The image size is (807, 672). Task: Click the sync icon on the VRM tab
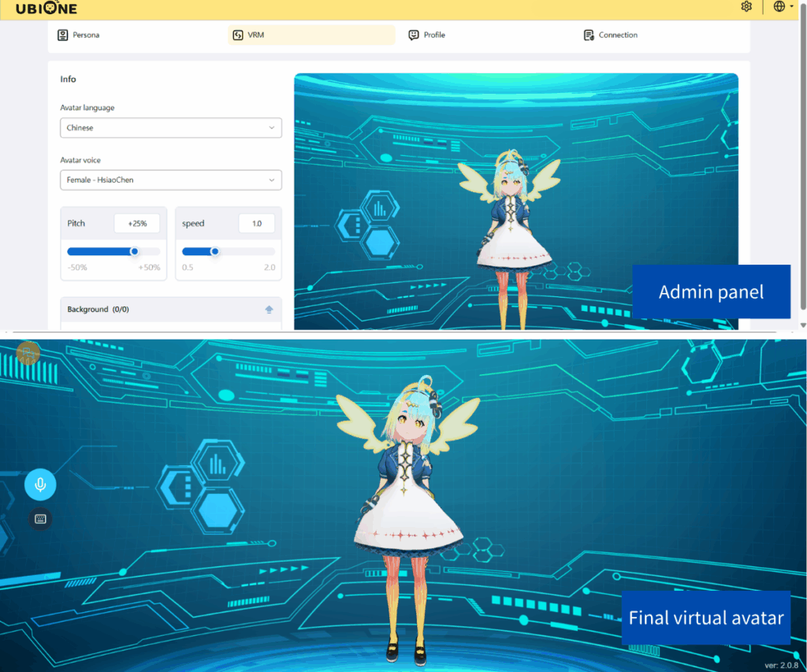pos(240,35)
